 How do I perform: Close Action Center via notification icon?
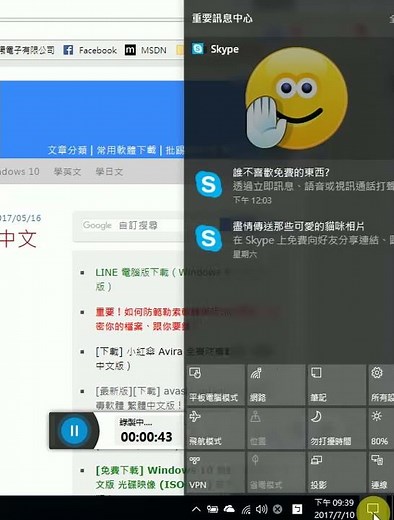coord(373,509)
